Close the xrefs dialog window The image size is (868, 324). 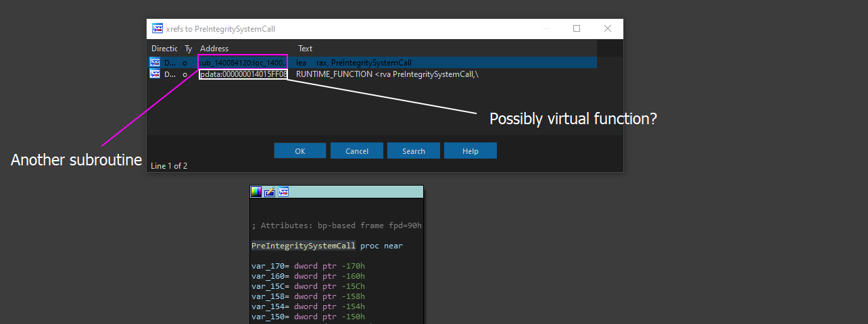[608, 29]
